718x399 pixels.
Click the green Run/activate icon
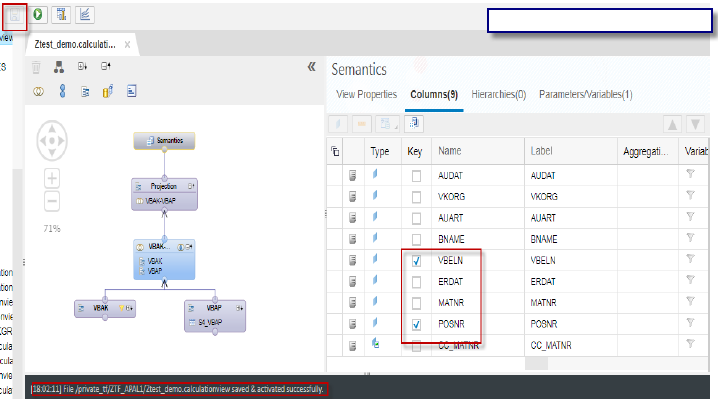click(38, 15)
